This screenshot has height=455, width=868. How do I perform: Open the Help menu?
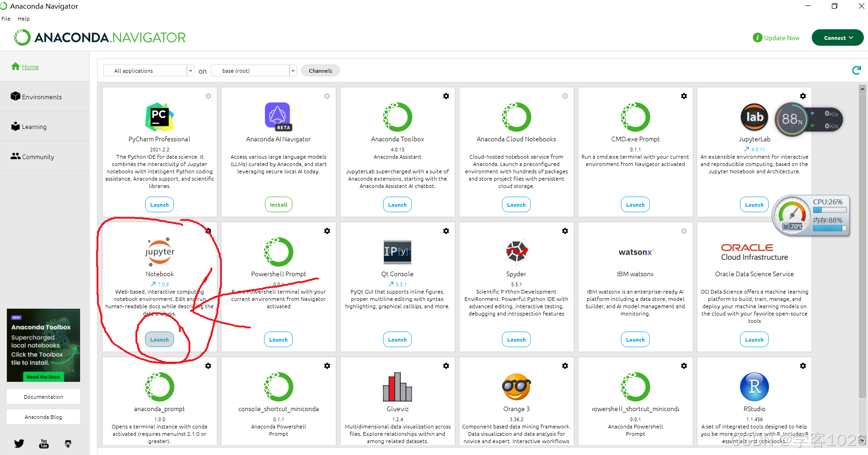click(x=24, y=19)
